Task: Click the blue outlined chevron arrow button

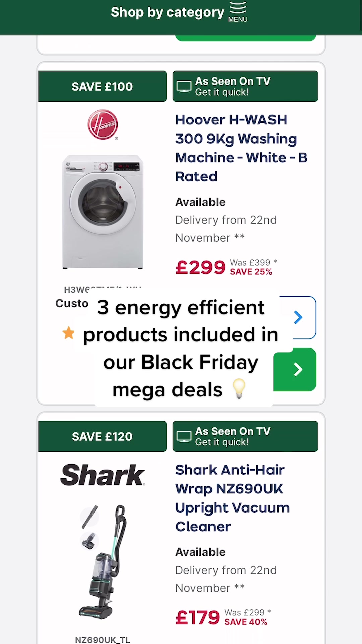Action: (298, 317)
